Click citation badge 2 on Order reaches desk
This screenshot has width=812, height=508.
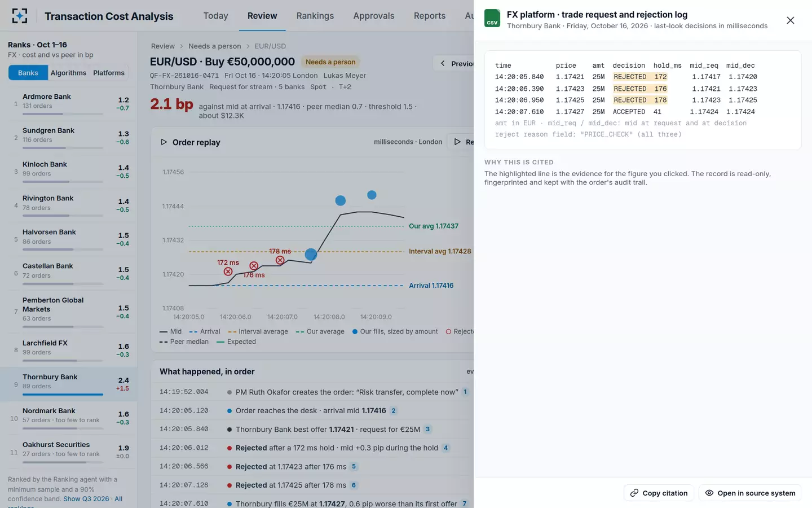(x=394, y=410)
